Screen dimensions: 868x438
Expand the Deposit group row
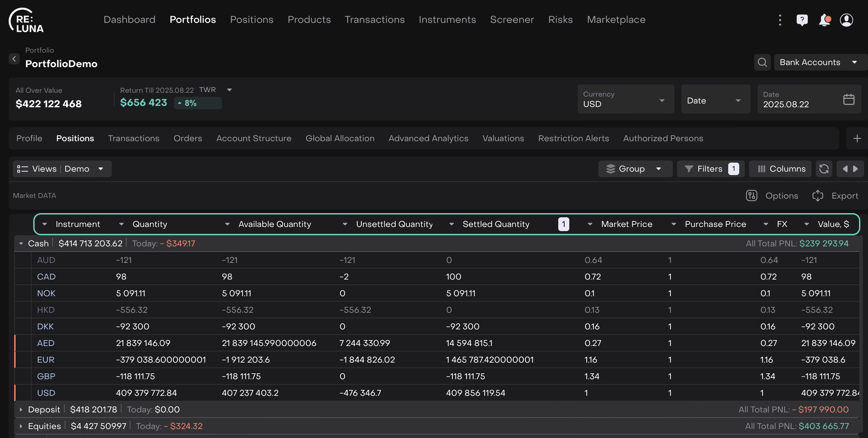(x=21, y=410)
